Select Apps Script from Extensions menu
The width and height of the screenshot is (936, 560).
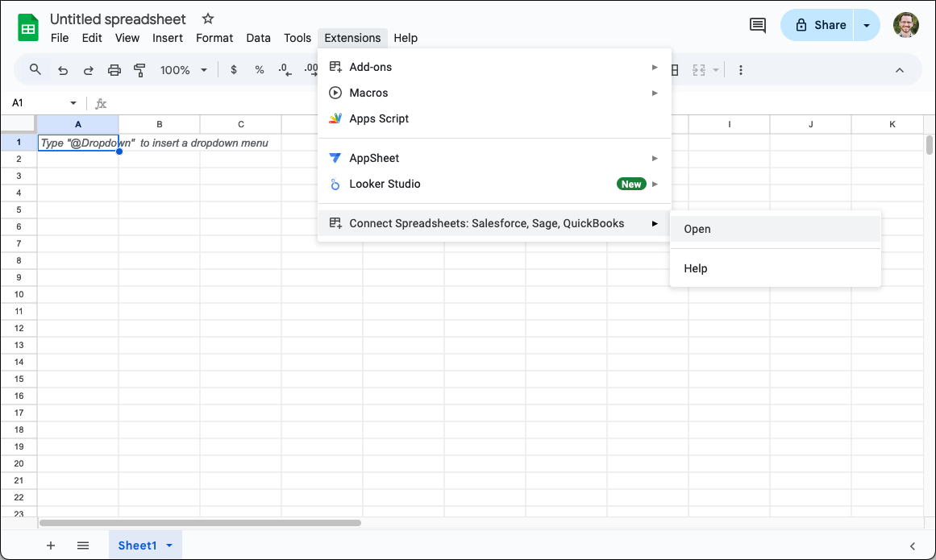pyautogui.click(x=379, y=118)
